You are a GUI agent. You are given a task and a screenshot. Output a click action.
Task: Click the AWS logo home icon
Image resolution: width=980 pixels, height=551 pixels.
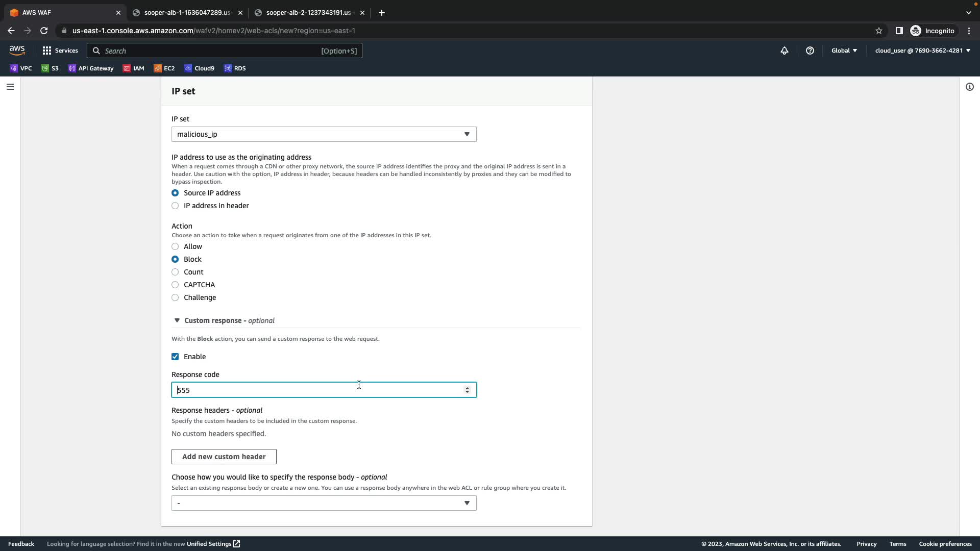click(17, 51)
